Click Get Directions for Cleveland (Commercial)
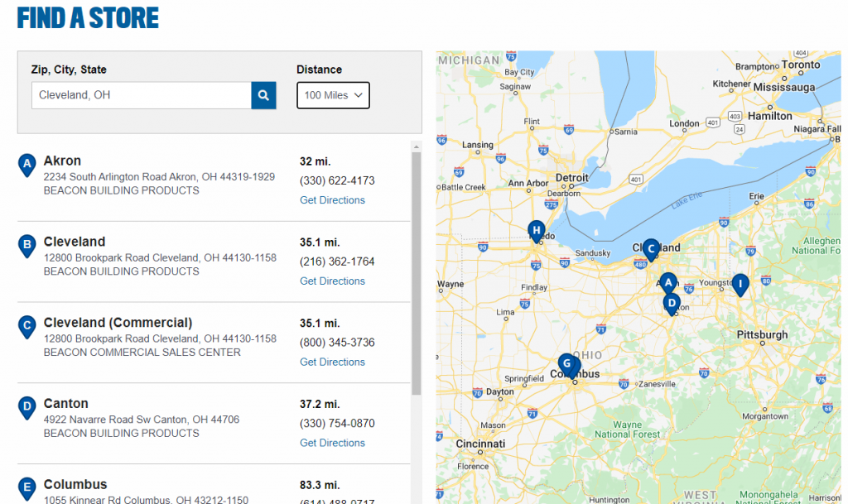The height and width of the screenshot is (504, 848). point(332,362)
